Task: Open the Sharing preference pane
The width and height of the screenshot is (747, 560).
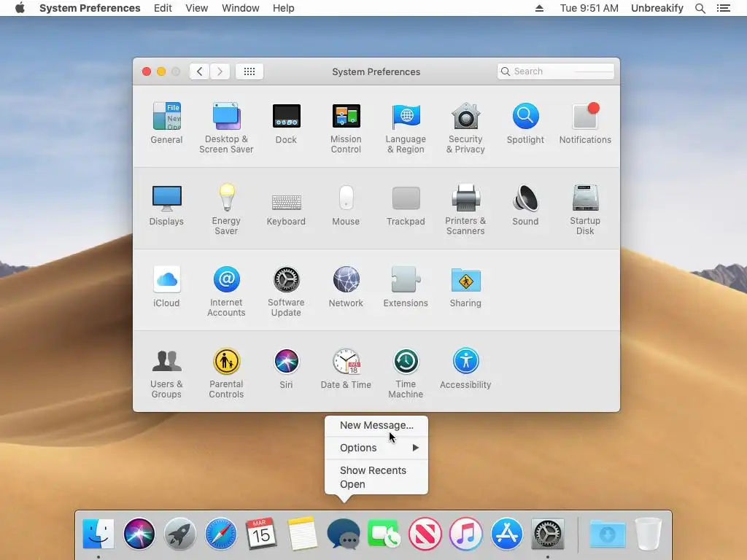Action: point(465,287)
